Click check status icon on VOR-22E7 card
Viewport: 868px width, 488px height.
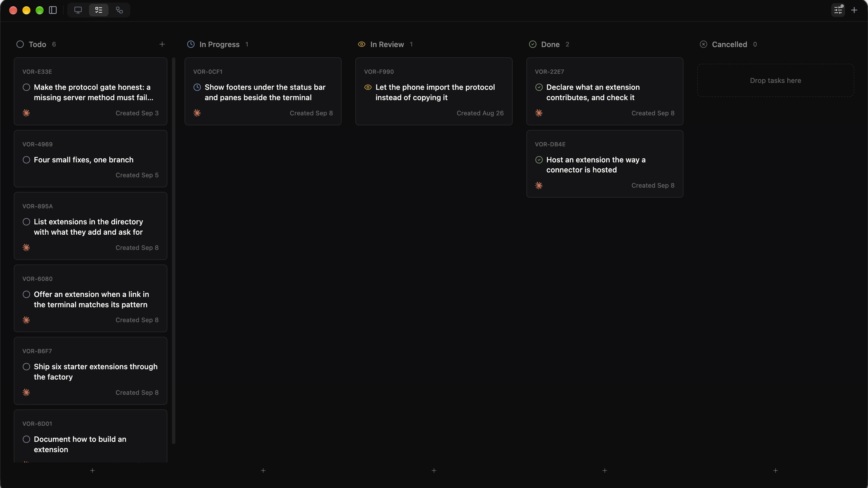(x=539, y=87)
